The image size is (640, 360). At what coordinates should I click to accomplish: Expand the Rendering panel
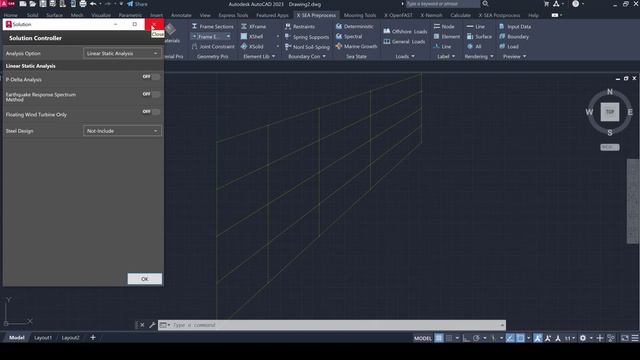pyautogui.click(x=479, y=57)
